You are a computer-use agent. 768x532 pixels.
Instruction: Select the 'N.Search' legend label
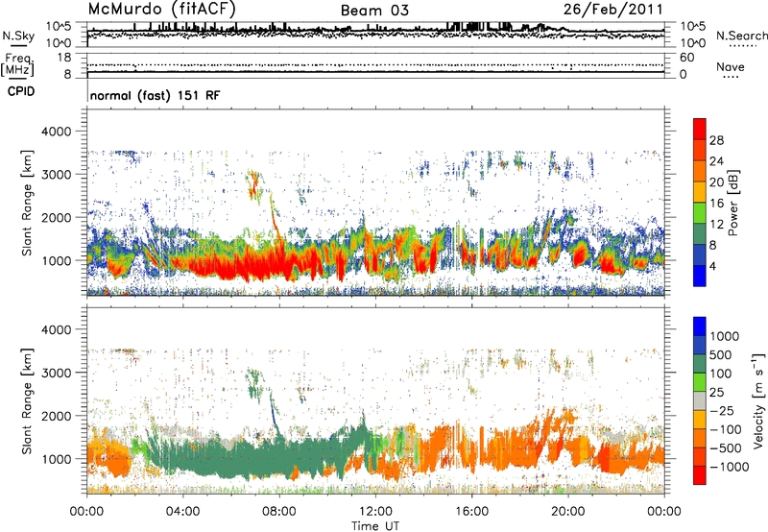click(741, 36)
